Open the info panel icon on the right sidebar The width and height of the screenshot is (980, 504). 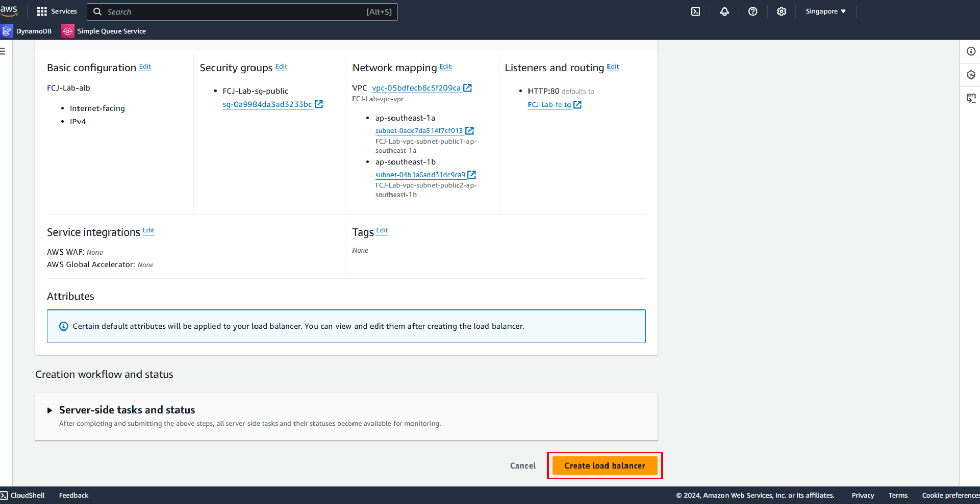971,51
